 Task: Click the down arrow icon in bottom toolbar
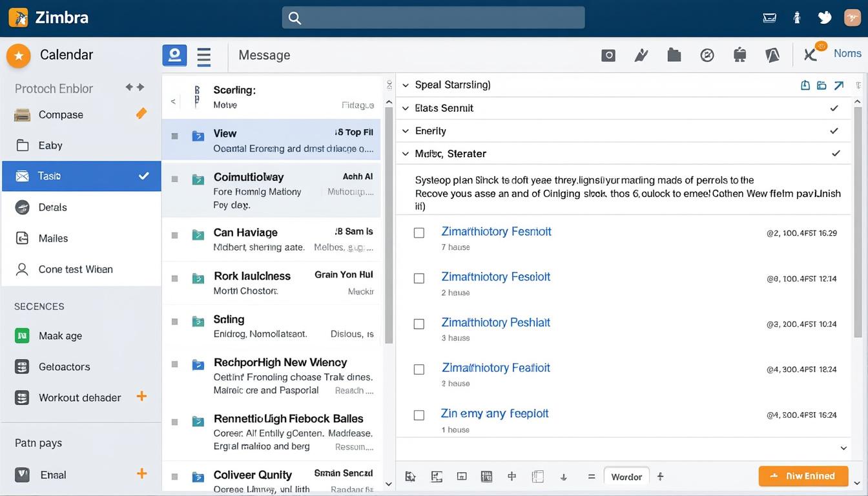(563, 477)
